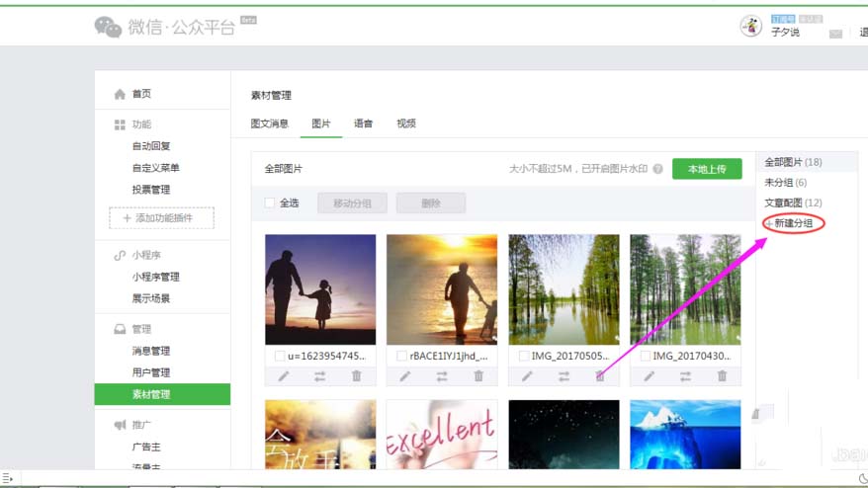The width and height of the screenshot is (868, 488).
Task: Open the father and daughter sunset thumbnail
Action: pyautogui.click(x=320, y=289)
